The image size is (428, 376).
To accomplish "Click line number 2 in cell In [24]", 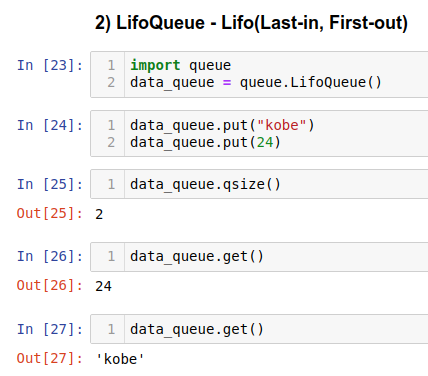I will coord(111,142).
